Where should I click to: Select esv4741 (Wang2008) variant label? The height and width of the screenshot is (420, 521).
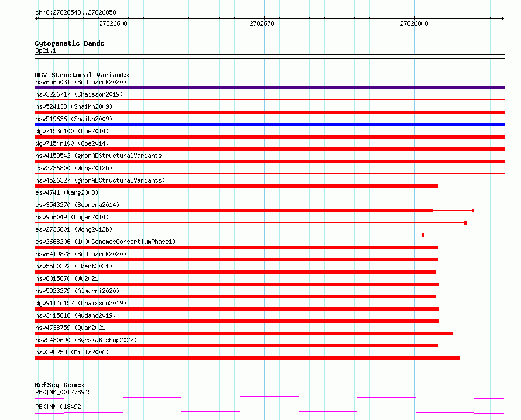[67, 192]
